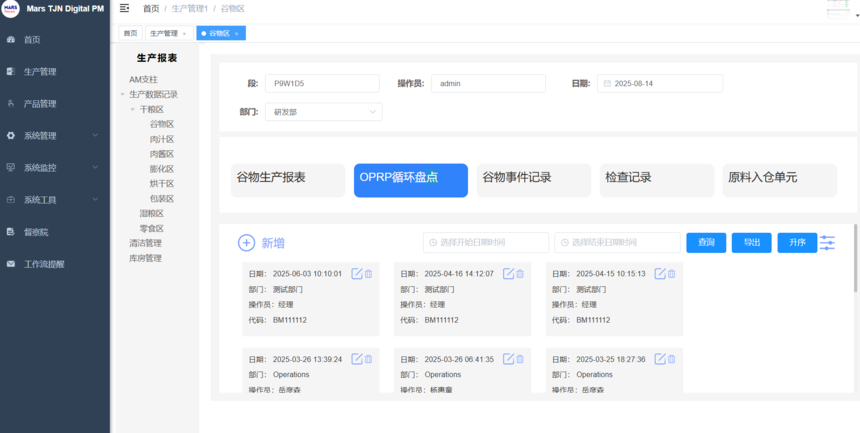This screenshot has height=433, width=860.
Task: Close the 谷物区 tab
Action: [236, 33]
